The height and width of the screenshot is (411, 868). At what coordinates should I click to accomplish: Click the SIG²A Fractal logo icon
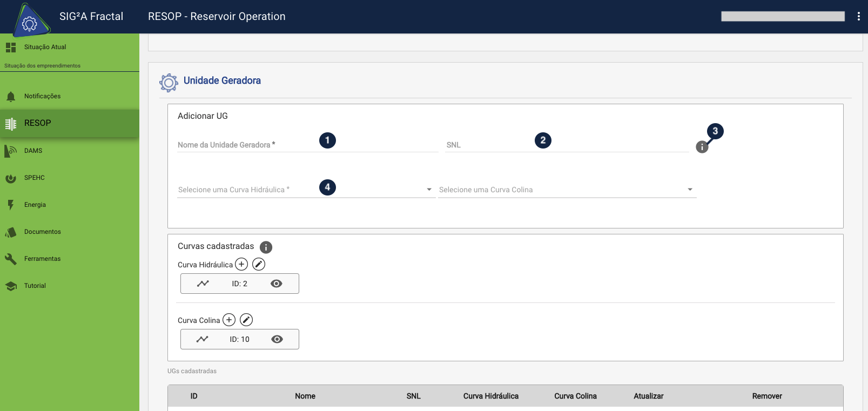point(30,21)
